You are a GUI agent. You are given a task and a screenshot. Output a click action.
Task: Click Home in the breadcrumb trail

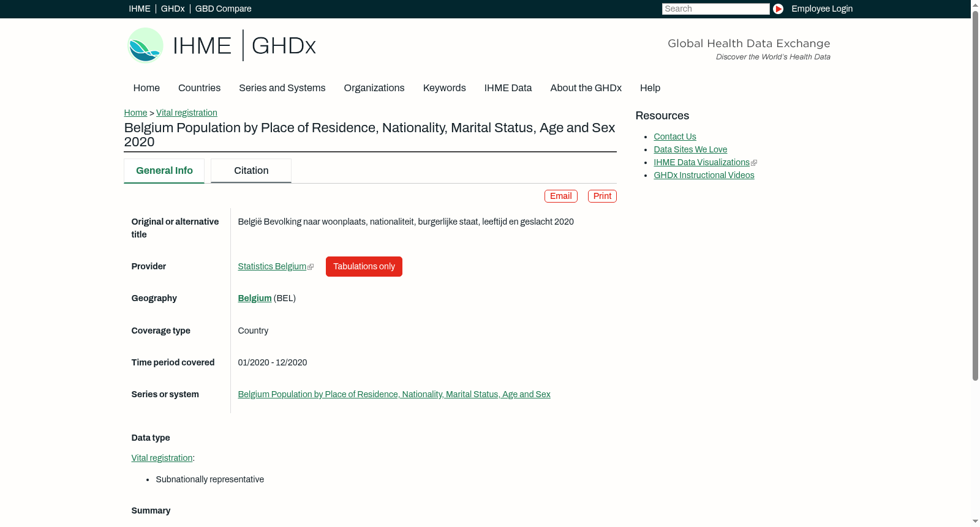pos(135,113)
